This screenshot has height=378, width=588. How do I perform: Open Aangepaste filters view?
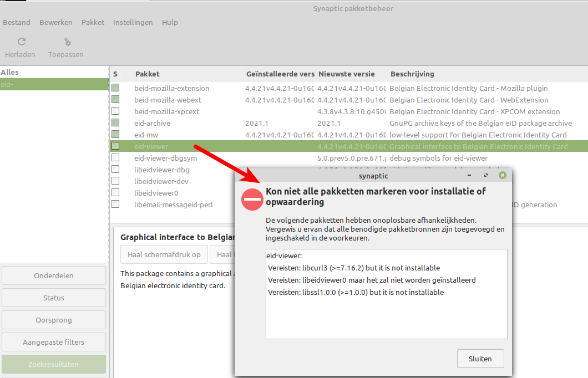point(54,342)
